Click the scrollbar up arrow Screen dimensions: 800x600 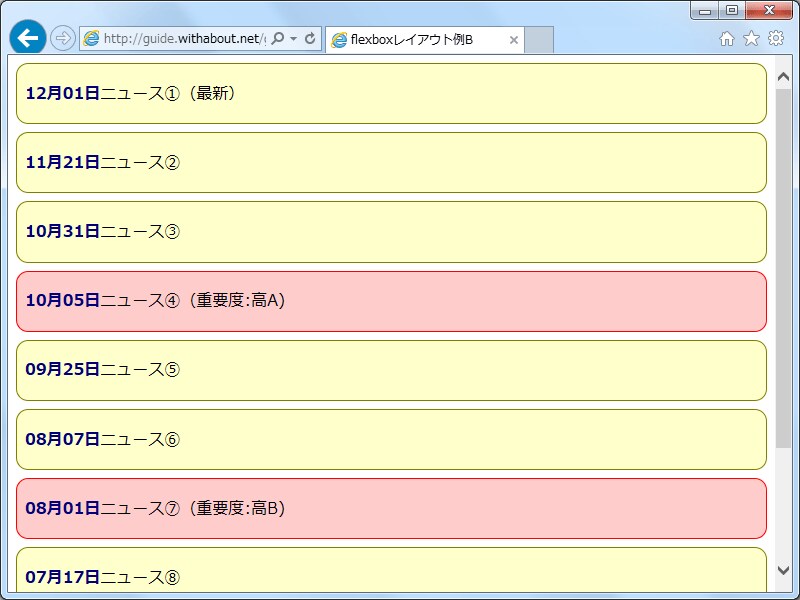(783, 77)
